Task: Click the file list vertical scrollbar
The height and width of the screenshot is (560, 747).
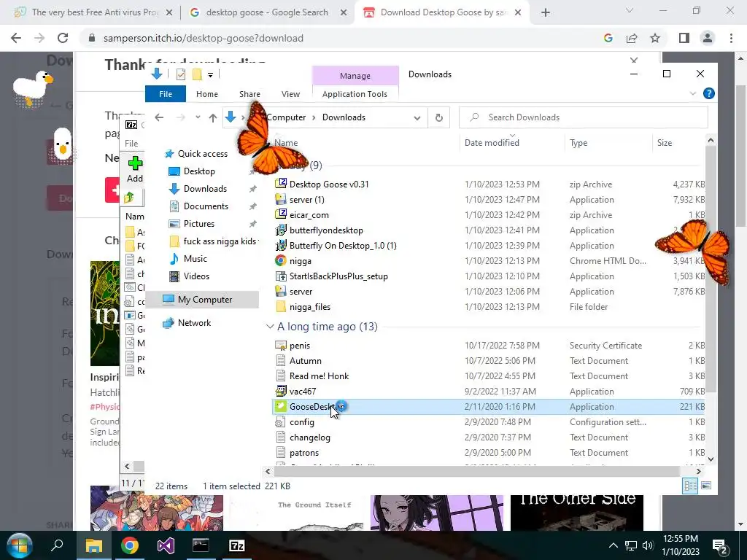Action: click(x=711, y=269)
